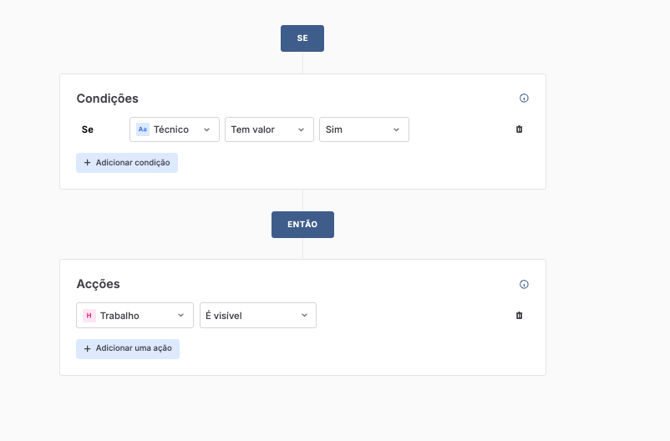Open the É visível action dropdown
This screenshot has height=441, width=670.
(x=257, y=315)
